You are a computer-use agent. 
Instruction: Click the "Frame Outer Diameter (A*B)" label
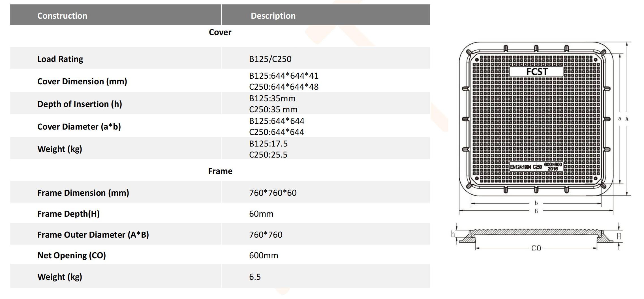pos(93,235)
